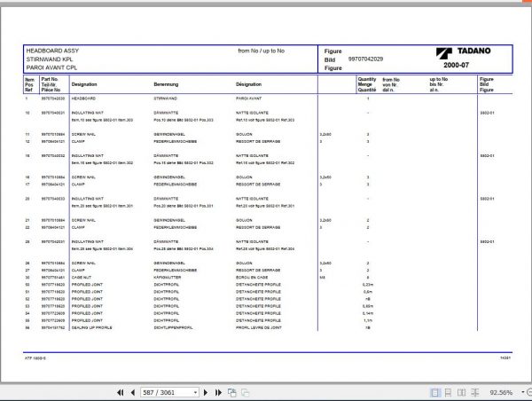
Task: Click figure number 99707042029
Action: pos(365,59)
